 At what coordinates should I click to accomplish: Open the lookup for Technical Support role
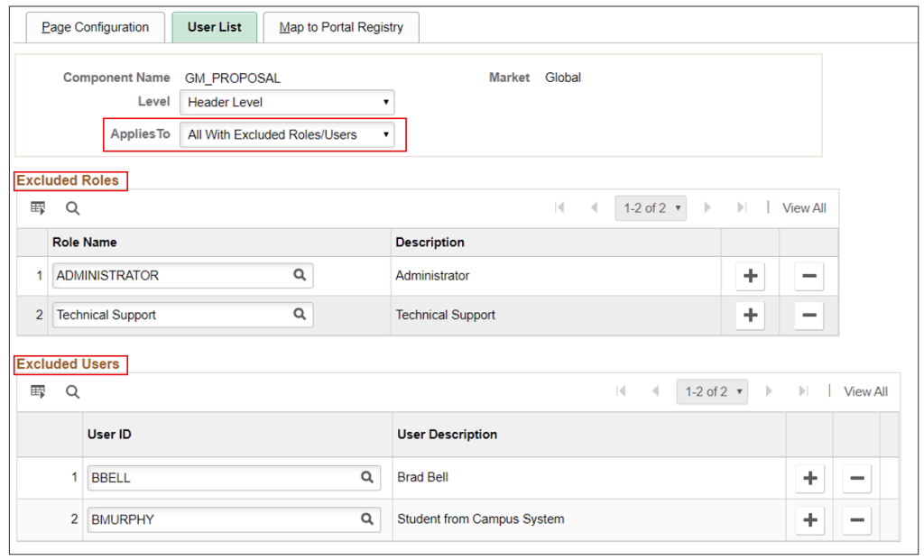[x=302, y=315]
